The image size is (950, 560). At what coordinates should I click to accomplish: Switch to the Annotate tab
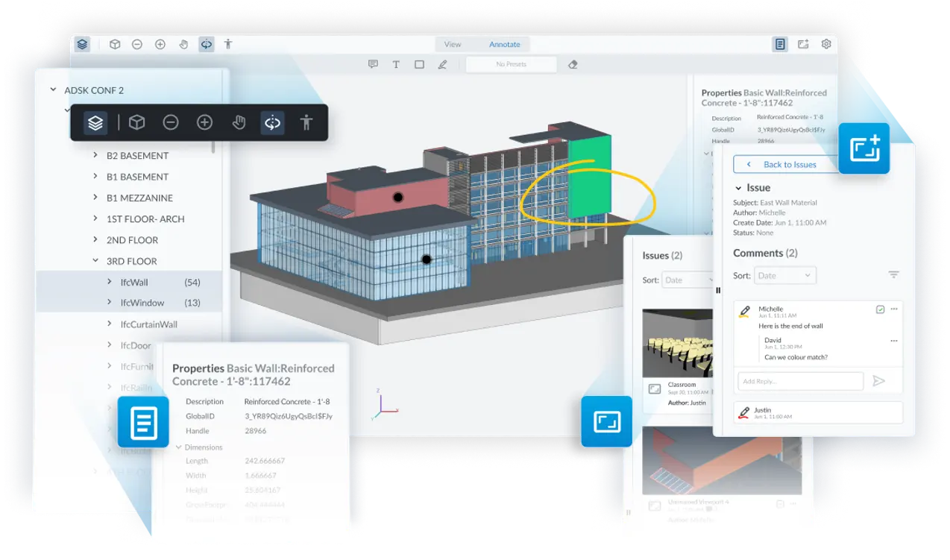tap(505, 44)
